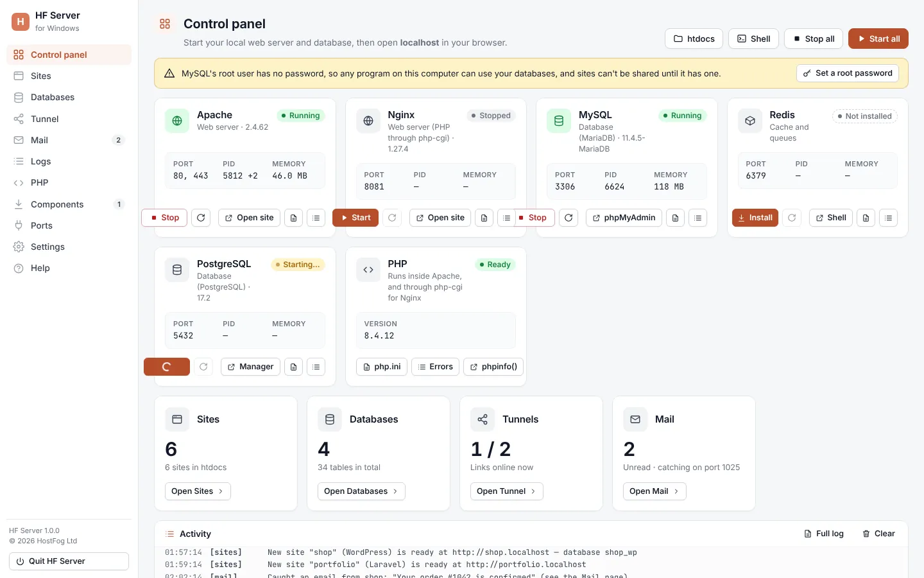The height and width of the screenshot is (578, 924).
Task: Click the list icon on the Apache card
Action: pyautogui.click(x=316, y=218)
